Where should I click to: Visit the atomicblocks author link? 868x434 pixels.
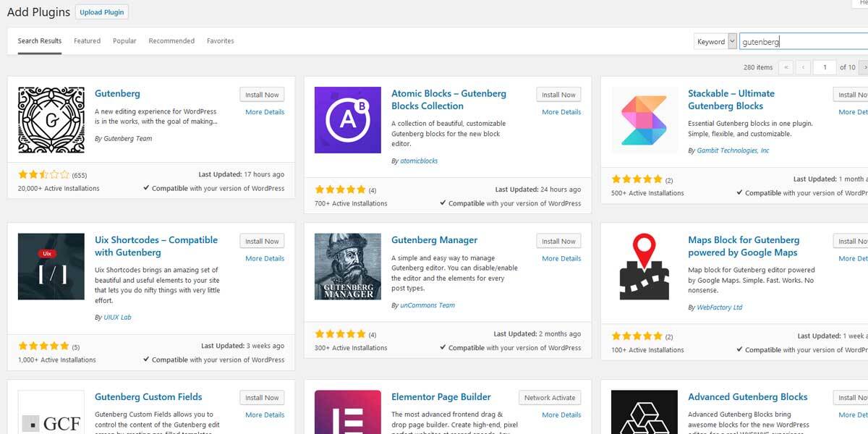419,161
